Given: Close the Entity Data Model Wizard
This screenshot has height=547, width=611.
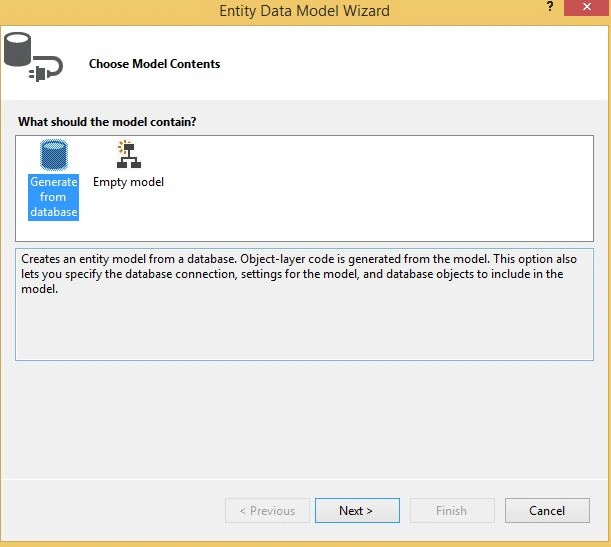Looking at the screenshot, I should pyautogui.click(x=586, y=7).
